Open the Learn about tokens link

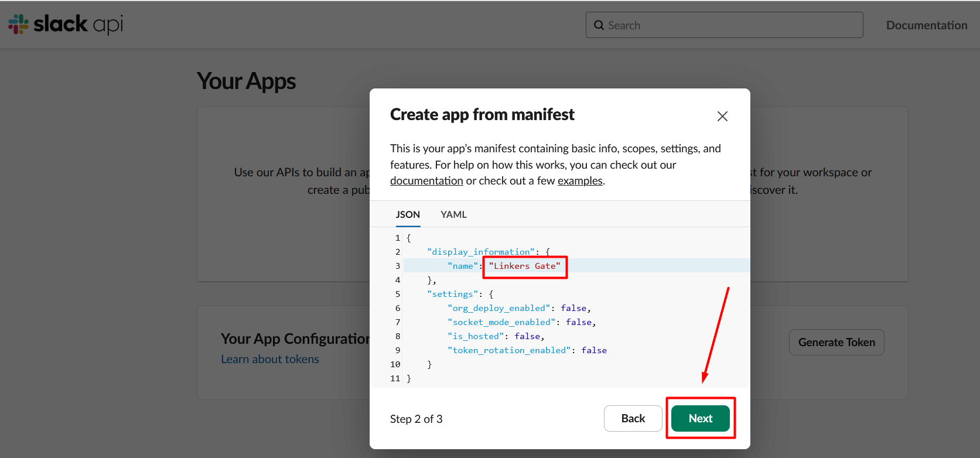[x=270, y=359]
